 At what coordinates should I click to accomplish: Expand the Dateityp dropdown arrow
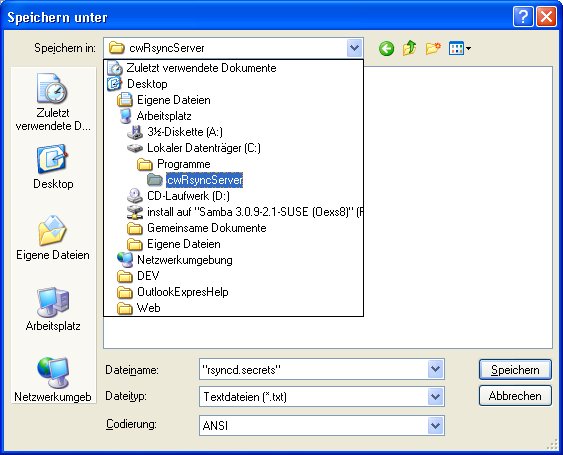tap(435, 397)
